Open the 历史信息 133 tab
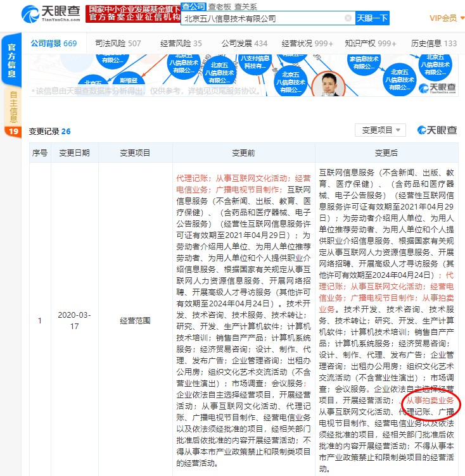Viewport: 465px width, 476px height. 434,44
